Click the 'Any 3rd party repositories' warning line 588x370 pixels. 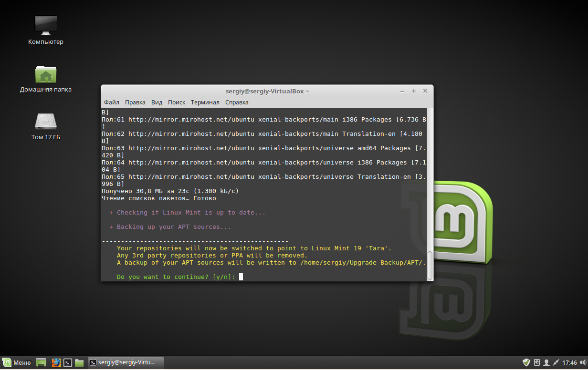click(212, 256)
